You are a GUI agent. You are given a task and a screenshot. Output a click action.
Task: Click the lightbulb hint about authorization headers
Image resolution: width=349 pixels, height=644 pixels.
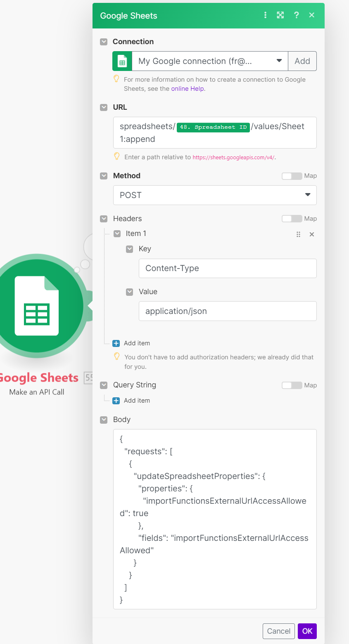coord(116,356)
